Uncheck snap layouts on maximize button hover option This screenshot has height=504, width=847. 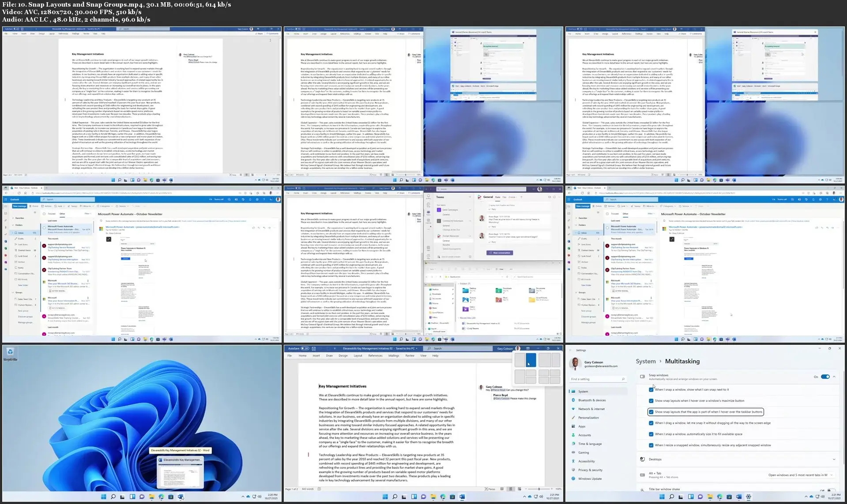coord(651,401)
